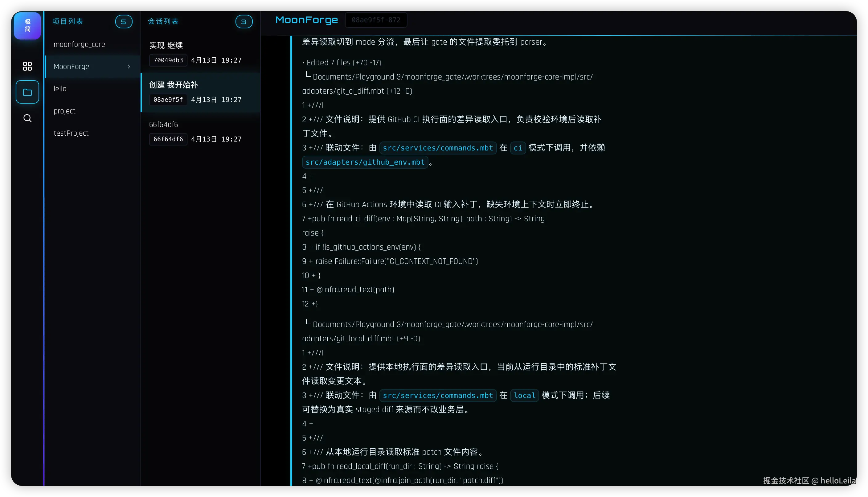Click the '11 + @infra.read_text(path)' line
Viewport: 868px width, 497px height.
348,290
